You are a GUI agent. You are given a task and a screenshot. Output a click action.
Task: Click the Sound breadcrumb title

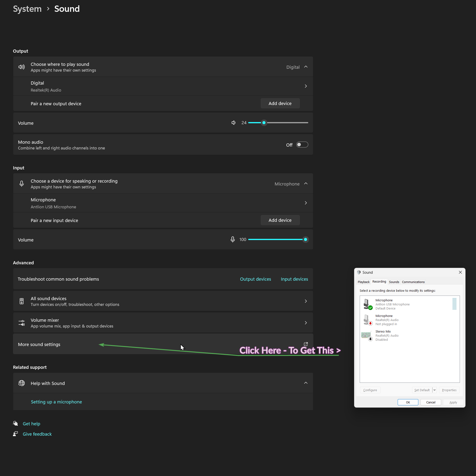tap(67, 9)
